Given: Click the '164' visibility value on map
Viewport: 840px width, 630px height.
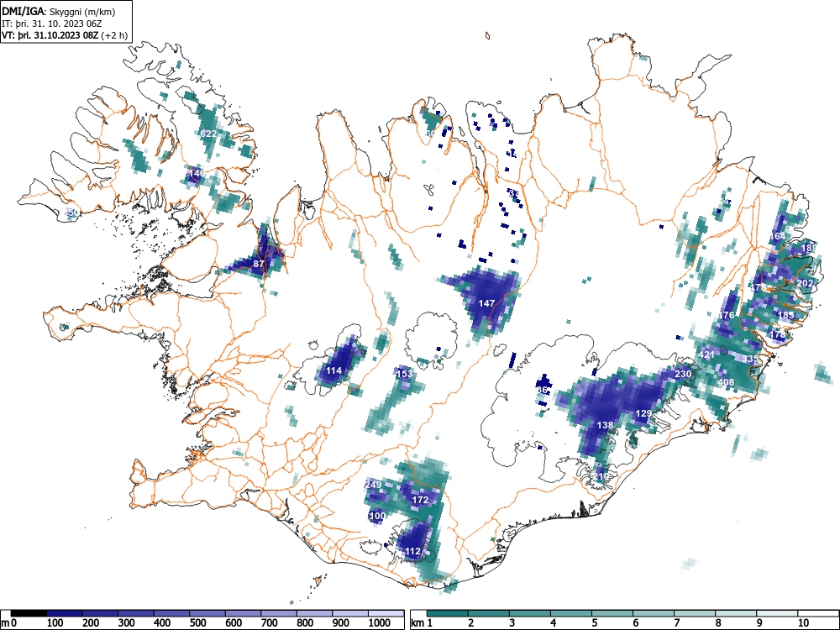Looking at the screenshot, I should click(777, 236).
